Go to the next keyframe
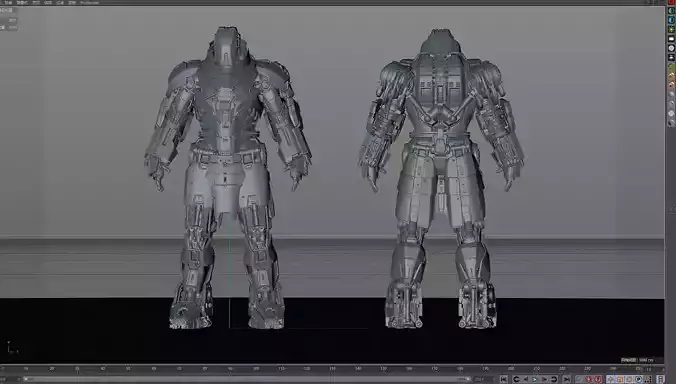676x384 pixels. [554, 379]
